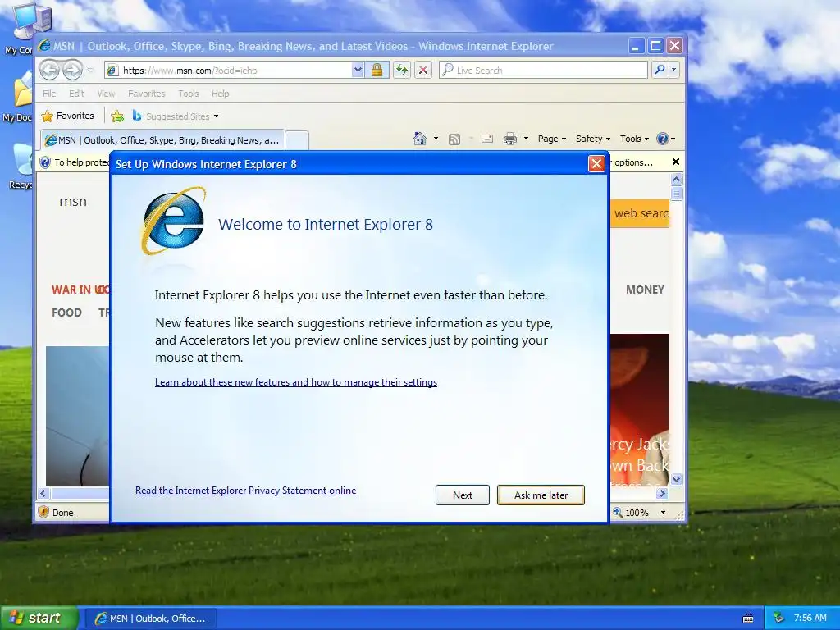840x630 pixels.
Task: Open a new blank tab
Action: tap(297, 140)
